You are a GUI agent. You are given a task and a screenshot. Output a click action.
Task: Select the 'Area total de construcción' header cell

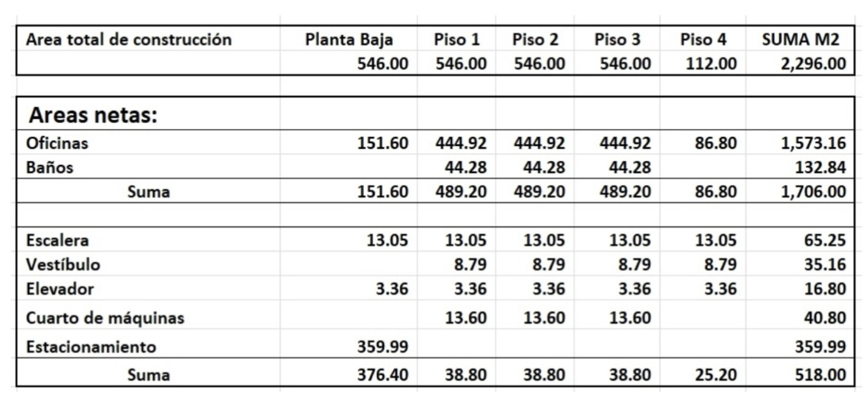(x=148, y=39)
